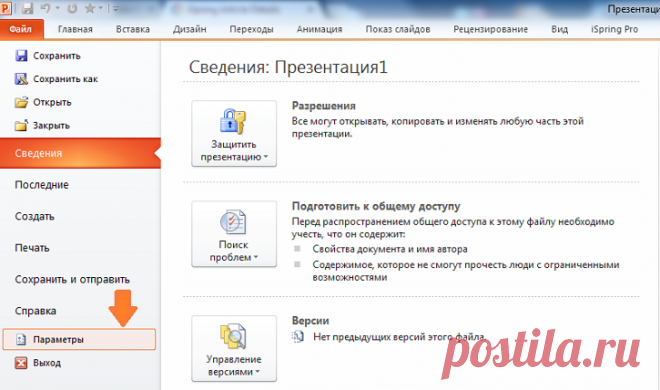This screenshot has width=660, height=390.
Task: Choose Сохранить как menu item
Action: pos(65,79)
